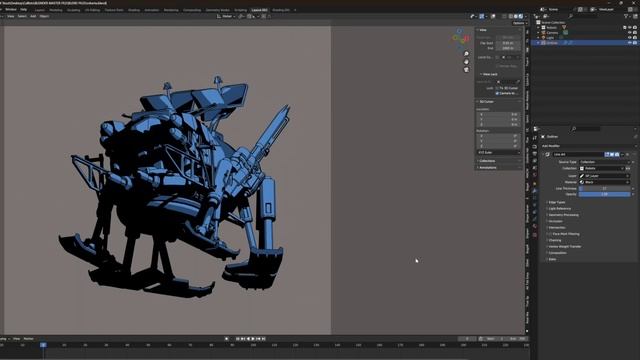Screen dimensions: 640x360
Task: Expand the Annotations panel in sidebar
Action: pos(487,167)
